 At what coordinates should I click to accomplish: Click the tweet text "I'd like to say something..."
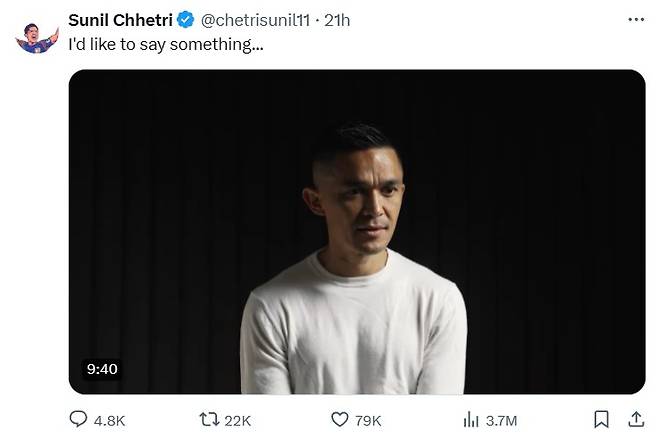coord(166,45)
